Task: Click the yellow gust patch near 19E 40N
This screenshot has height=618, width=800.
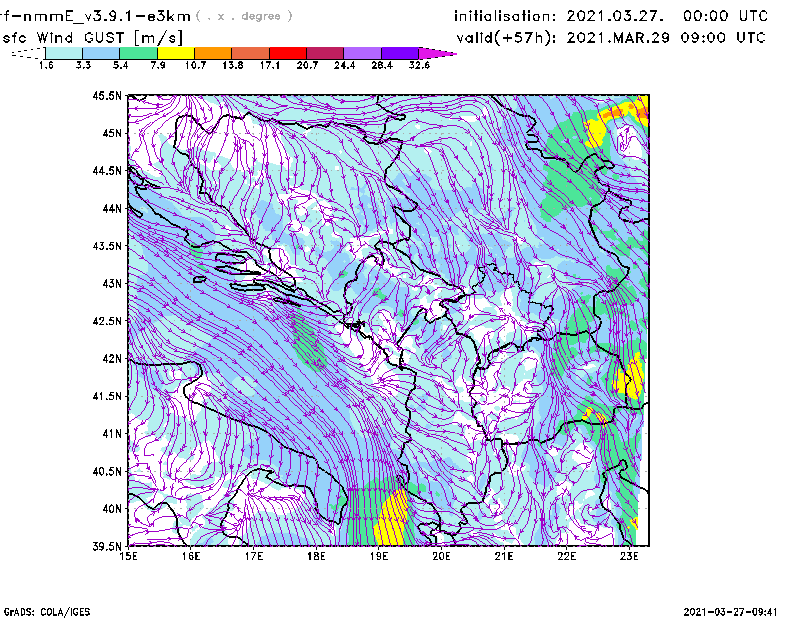Action: coord(393,520)
